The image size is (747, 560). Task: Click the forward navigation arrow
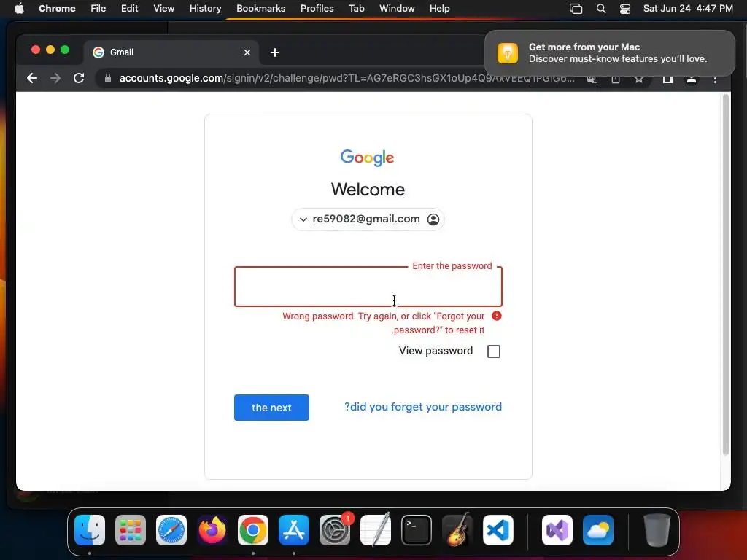click(55, 78)
